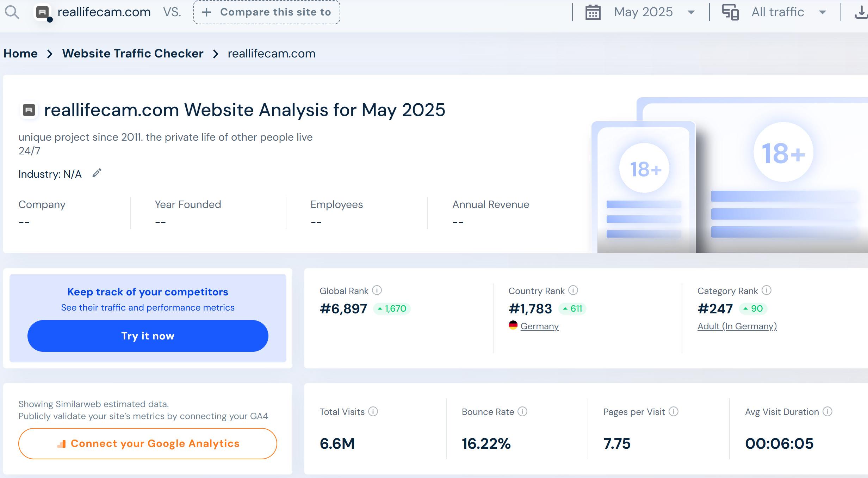Click the Bounce Rate info icon

coord(522,411)
